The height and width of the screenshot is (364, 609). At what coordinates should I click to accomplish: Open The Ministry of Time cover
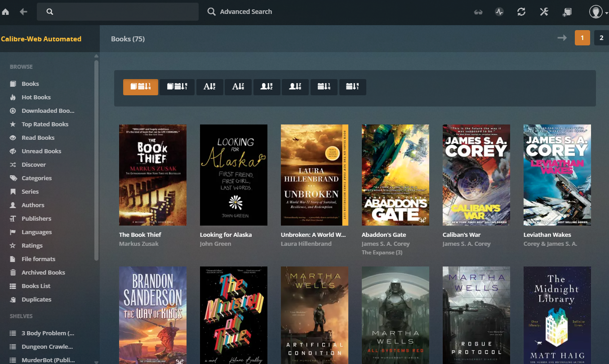click(234, 315)
